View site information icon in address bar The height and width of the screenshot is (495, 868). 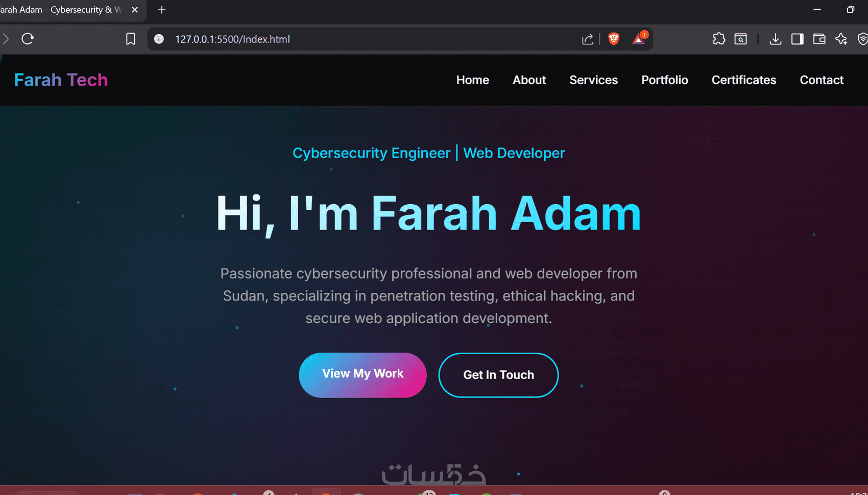coord(159,39)
